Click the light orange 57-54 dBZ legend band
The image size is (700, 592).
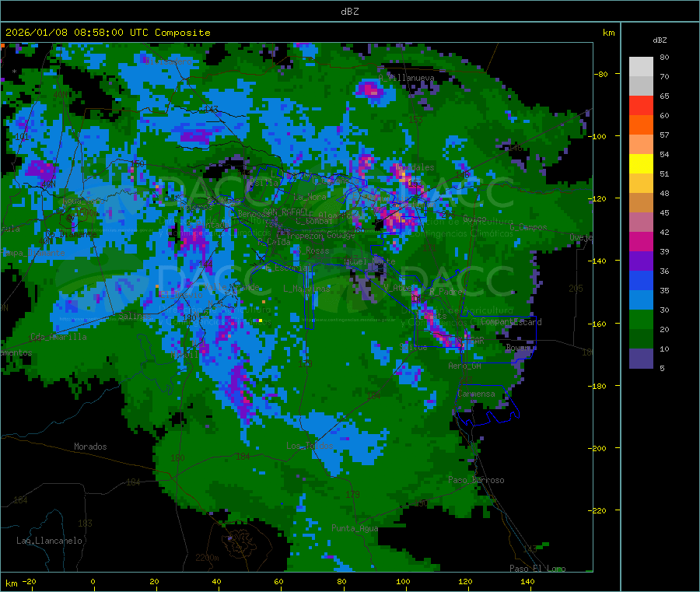pyautogui.click(x=641, y=145)
